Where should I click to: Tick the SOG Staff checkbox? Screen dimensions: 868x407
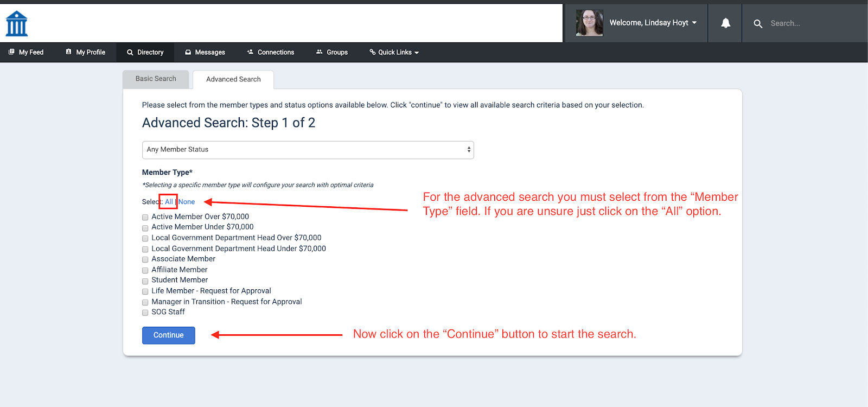[x=145, y=313]
